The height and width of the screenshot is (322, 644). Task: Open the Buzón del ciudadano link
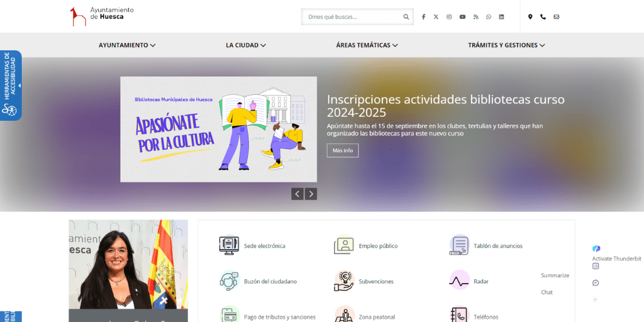click(x=270, y=282)
